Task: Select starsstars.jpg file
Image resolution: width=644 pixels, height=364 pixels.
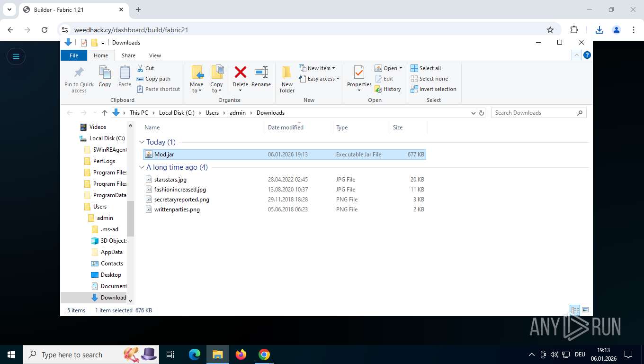Action: [284, 180]
